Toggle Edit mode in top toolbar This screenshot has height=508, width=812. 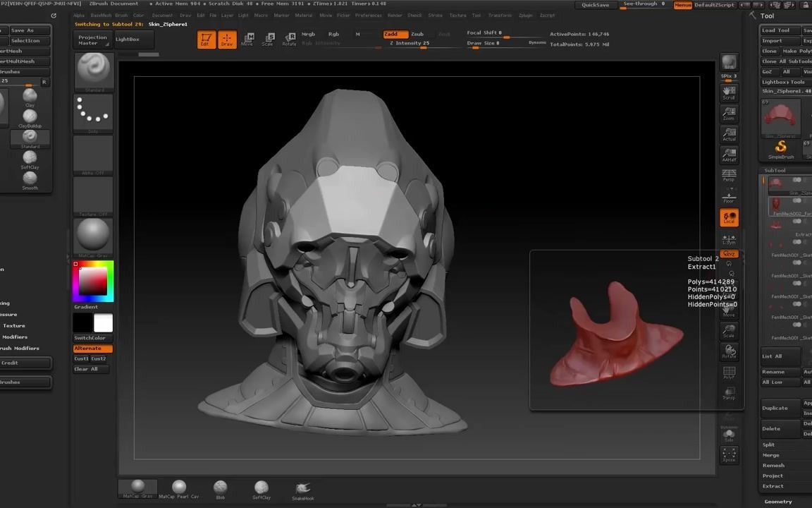205,39
